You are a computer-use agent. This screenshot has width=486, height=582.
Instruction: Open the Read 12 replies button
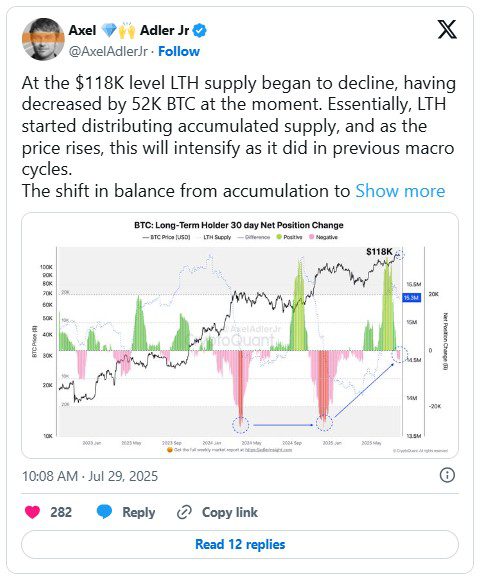240,544
